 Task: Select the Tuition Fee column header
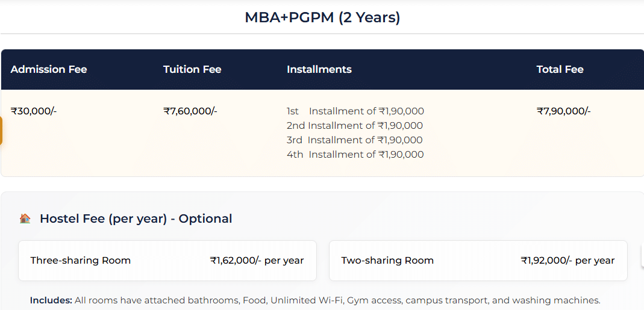coord(192,69)
